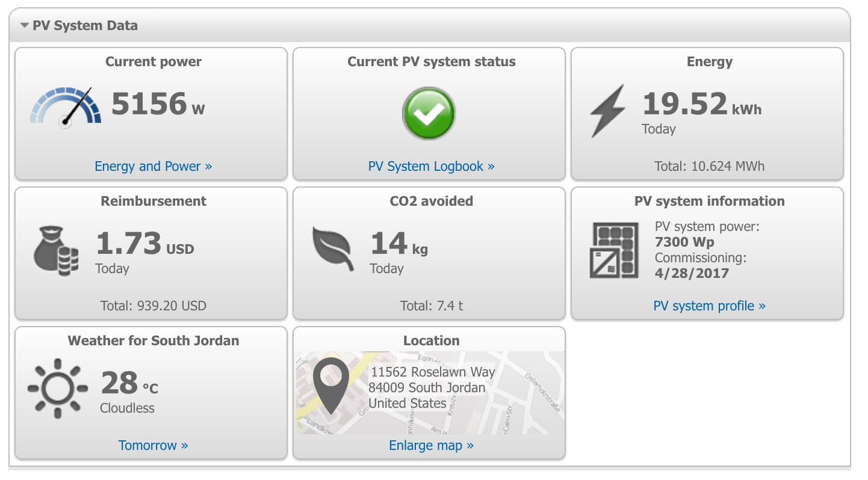Click the solar panel system information icon
868x480 pixels.
(x=614, y=250)
